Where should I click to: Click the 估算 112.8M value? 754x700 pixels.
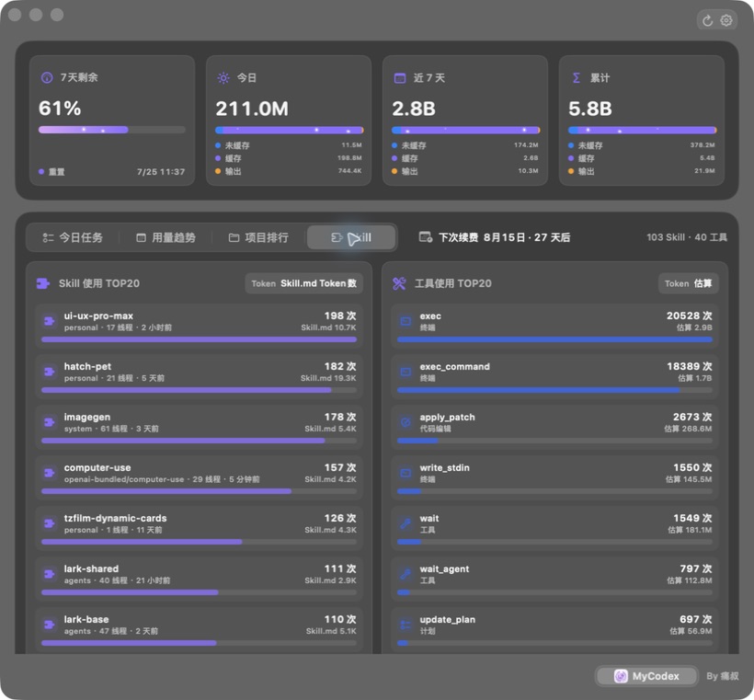coord(690,580)
